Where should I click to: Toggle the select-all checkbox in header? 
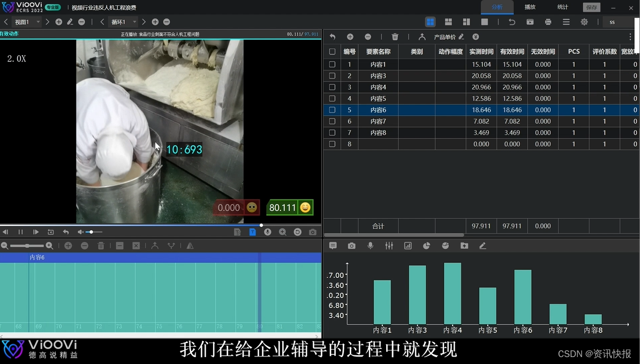[x=332, y=52]
